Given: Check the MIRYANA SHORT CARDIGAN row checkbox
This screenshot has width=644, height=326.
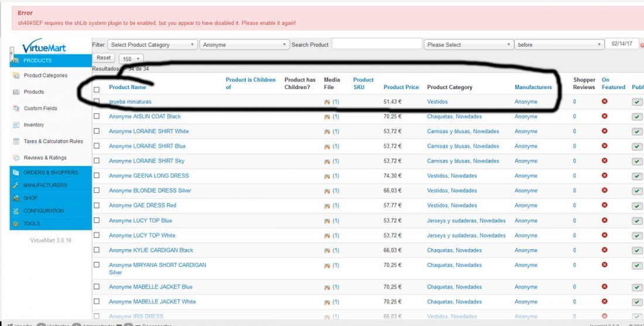Looking at the screenshot, I should 97,264.
